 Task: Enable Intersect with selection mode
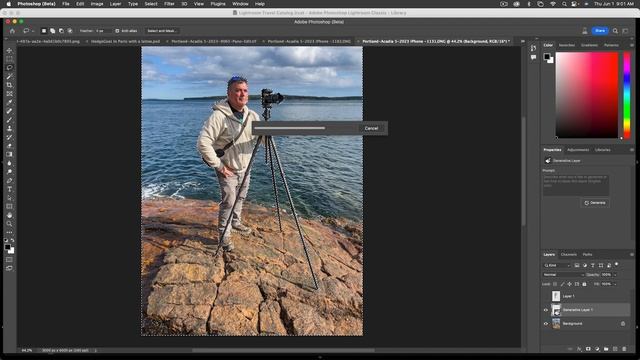[70, 31]
